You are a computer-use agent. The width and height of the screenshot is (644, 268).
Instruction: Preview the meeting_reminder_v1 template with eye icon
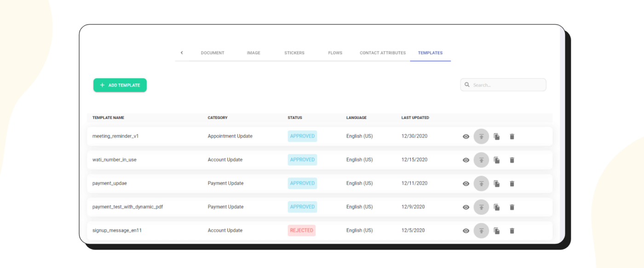pos(466,137)
